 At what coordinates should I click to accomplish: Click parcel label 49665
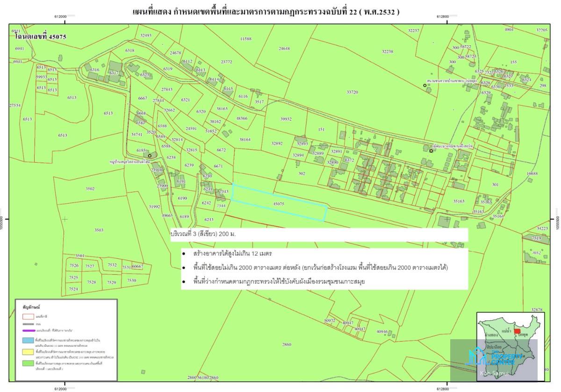tap(167, 216)
